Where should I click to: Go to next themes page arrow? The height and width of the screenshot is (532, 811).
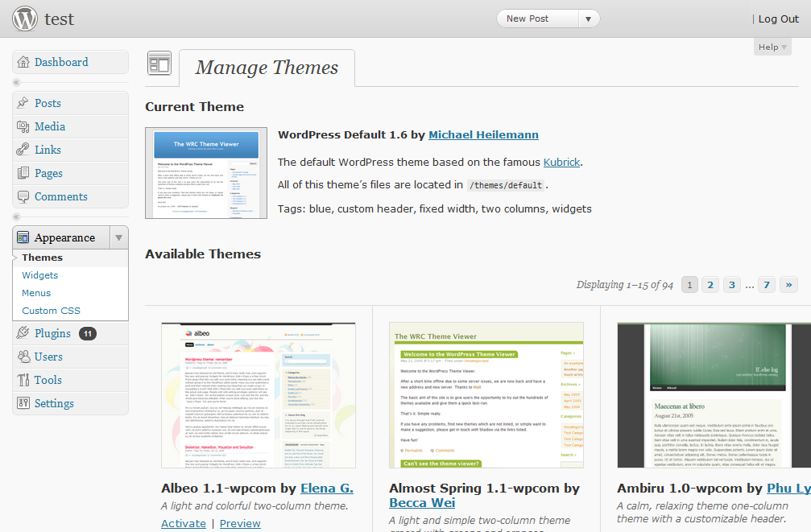coord(788,285)
